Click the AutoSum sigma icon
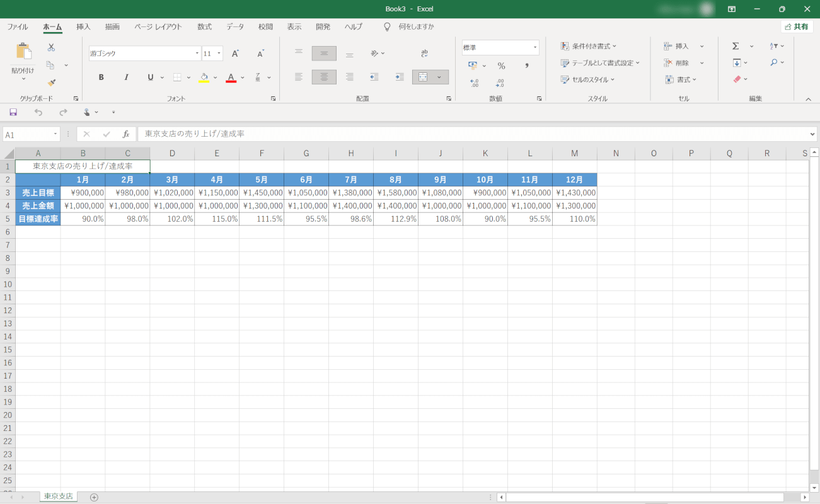This screenshot has height=504, width=820. [x=736, y=46]
